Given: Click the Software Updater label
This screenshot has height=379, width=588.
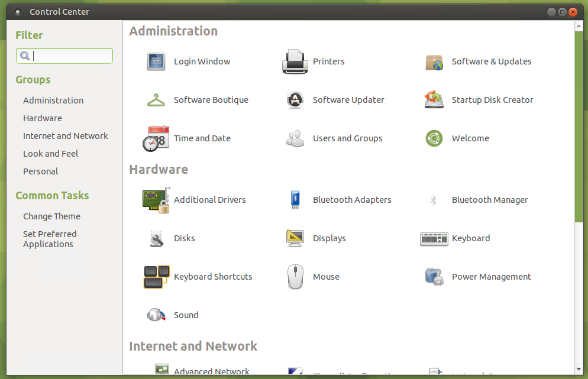Looking at the screenshot, I should click(348, 100).
